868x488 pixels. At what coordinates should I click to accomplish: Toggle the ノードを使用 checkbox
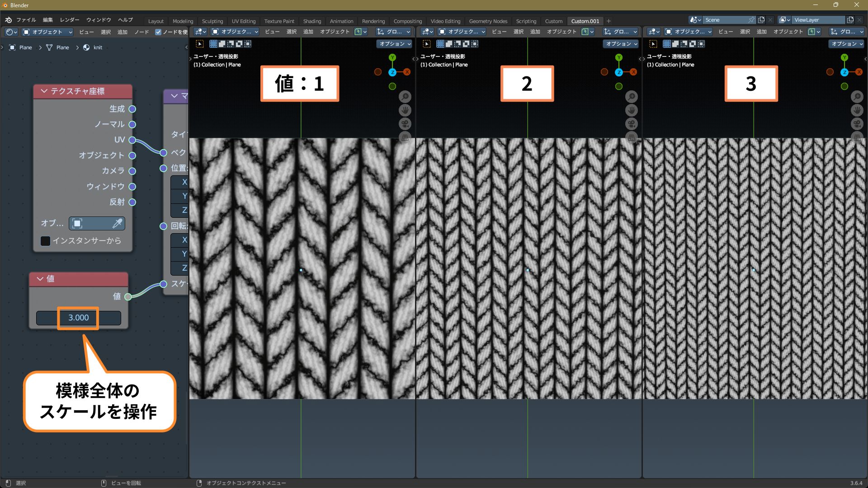point(158,32)
